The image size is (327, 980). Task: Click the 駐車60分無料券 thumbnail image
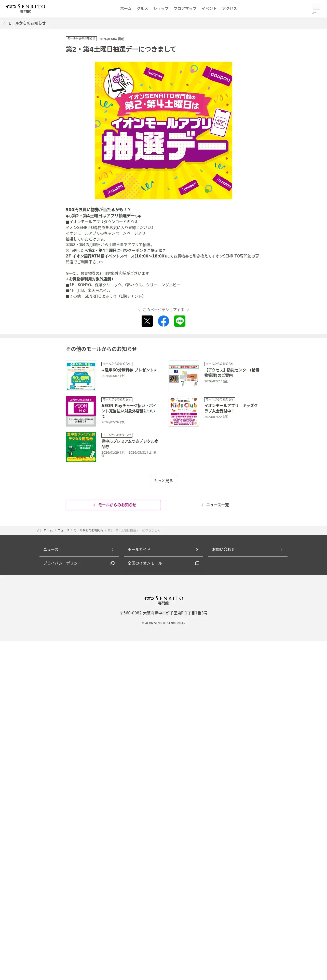(81, 376)
